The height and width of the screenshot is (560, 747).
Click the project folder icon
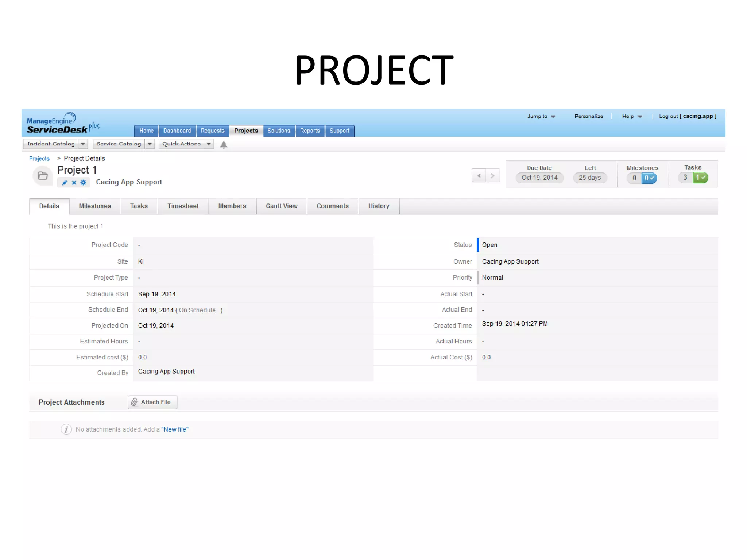pyautogui.click(x=43, y=176)
